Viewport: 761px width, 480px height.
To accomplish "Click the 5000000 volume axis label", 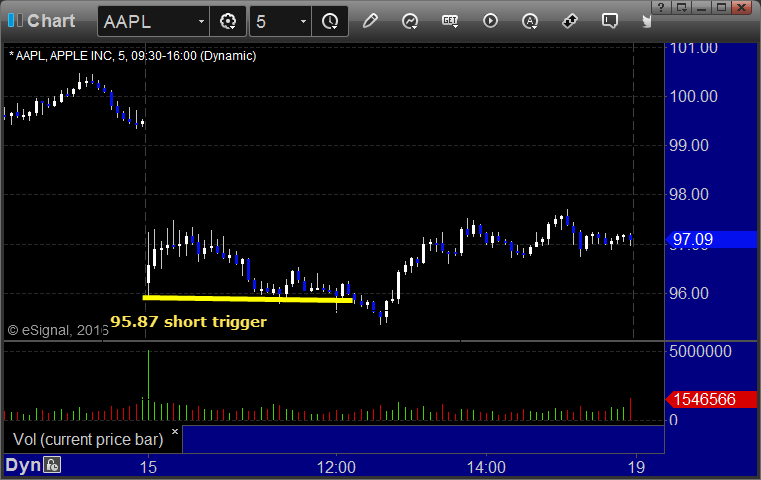I will [700, 351].
